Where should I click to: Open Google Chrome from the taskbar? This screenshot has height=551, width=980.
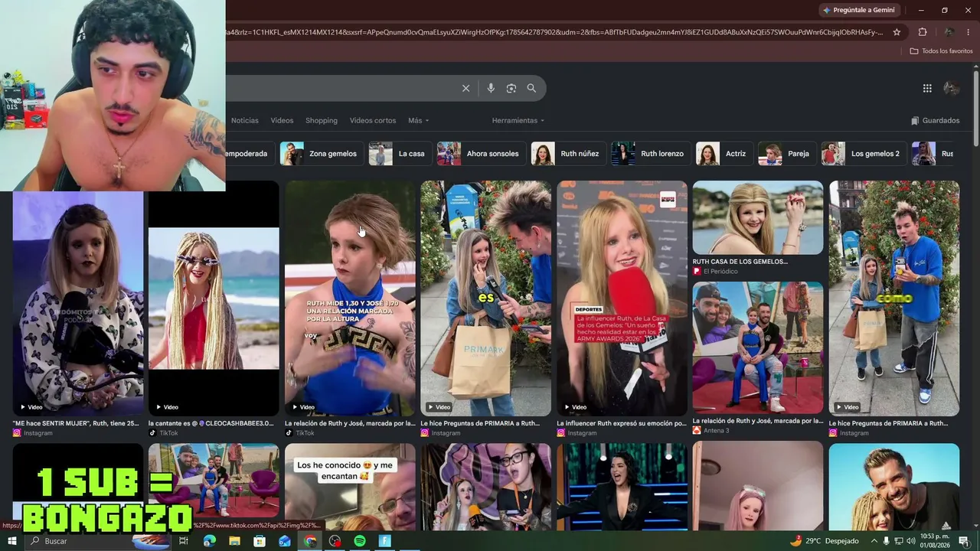310,541
